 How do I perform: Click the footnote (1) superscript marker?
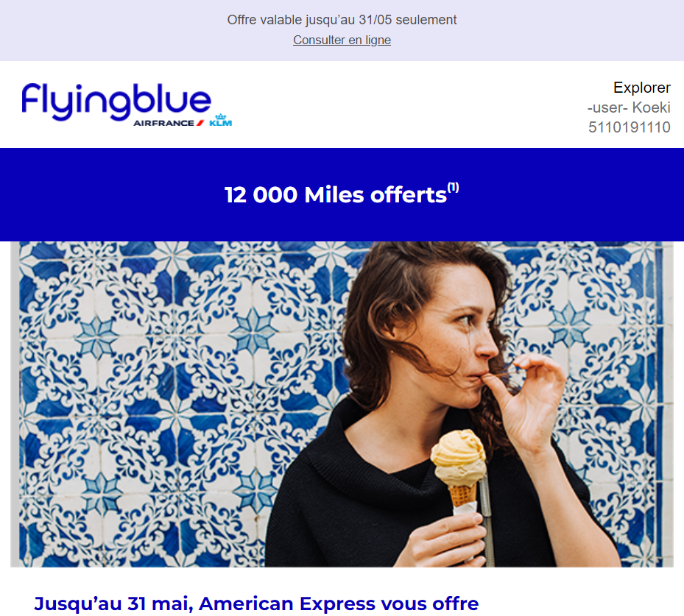(454, 188)
